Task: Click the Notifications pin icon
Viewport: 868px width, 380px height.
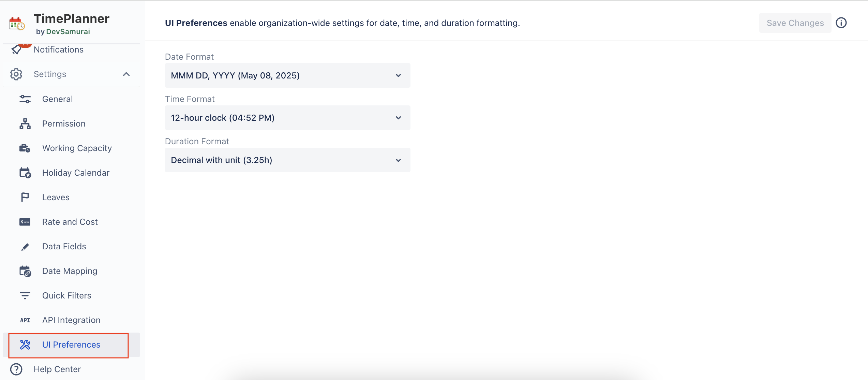Action: (16, 50)
